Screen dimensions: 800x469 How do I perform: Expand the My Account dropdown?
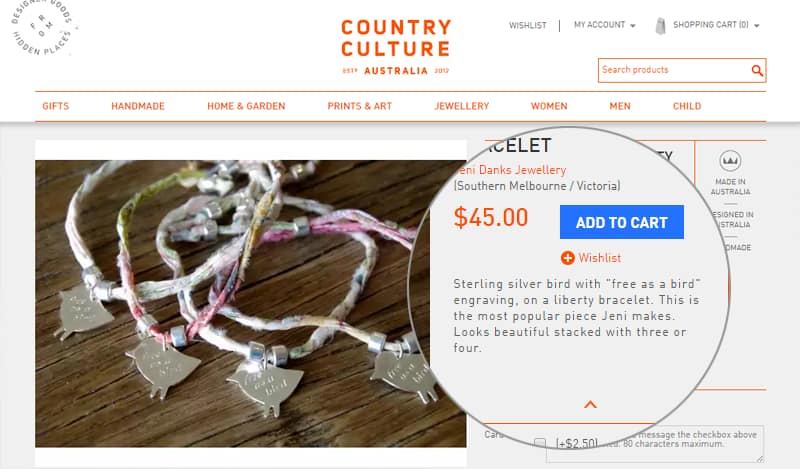point(604,25)
